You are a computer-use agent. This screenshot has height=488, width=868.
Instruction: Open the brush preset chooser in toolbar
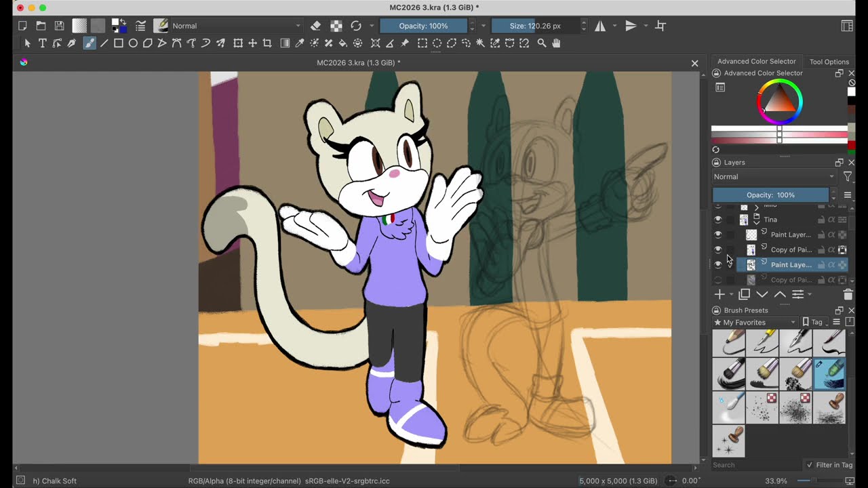(161, 26)
